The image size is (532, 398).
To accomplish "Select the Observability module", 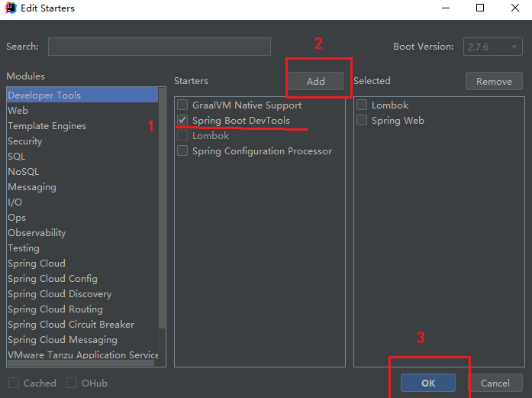I will [82, 233].
